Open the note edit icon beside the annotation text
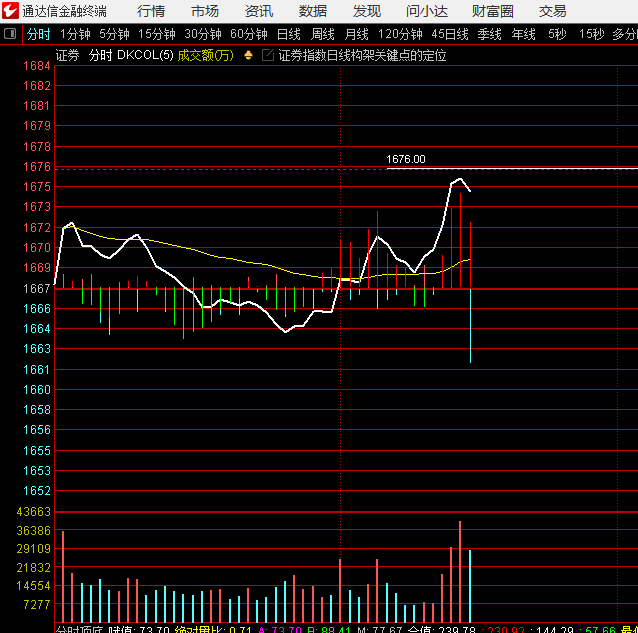The width and height of the screenshot is (638, 633). click(268, 55)
